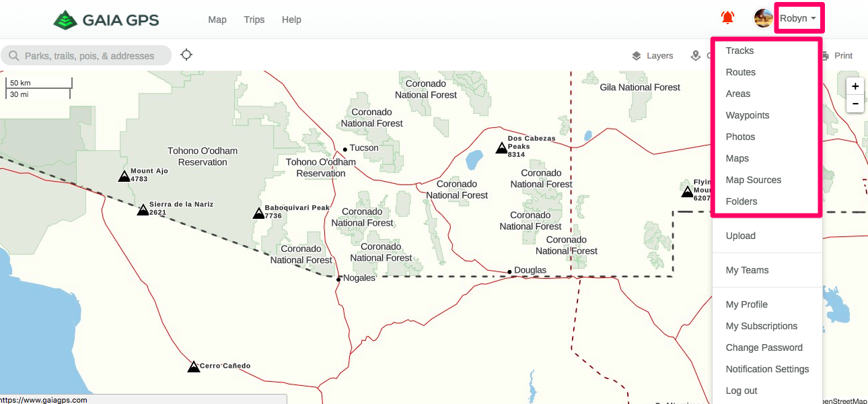Click the Dos Cabezas Peaks marker
The width and height of the screenshot is (868, 404).
[x=501, y=147]
